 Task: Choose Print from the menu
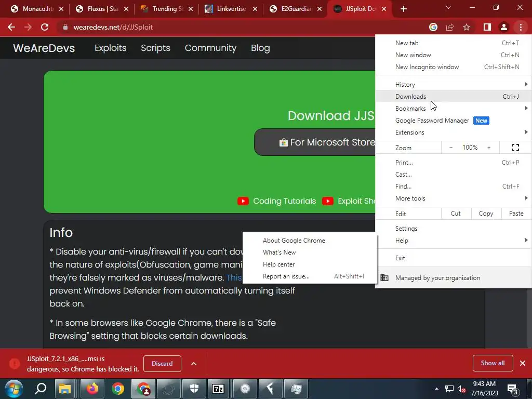click(x=454, y=163)
